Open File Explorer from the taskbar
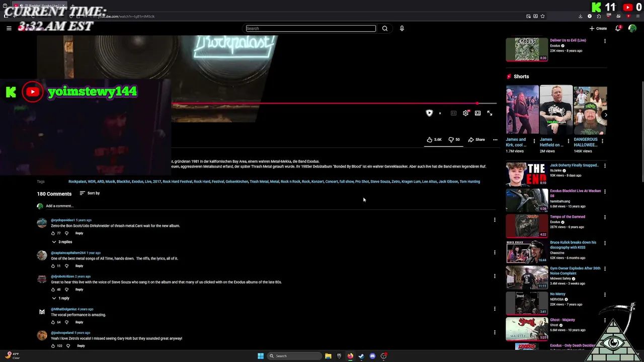The height and width of the screenshot is (362, 644). (328, 356)
